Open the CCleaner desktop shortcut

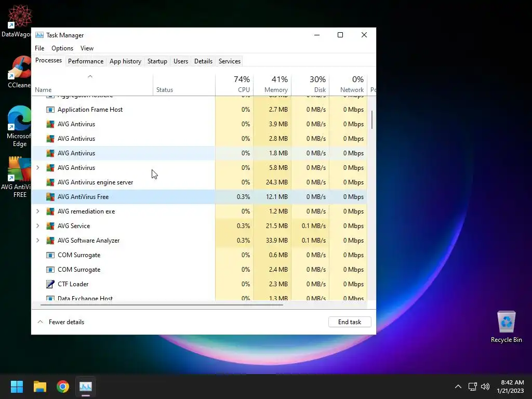(19, 72)
